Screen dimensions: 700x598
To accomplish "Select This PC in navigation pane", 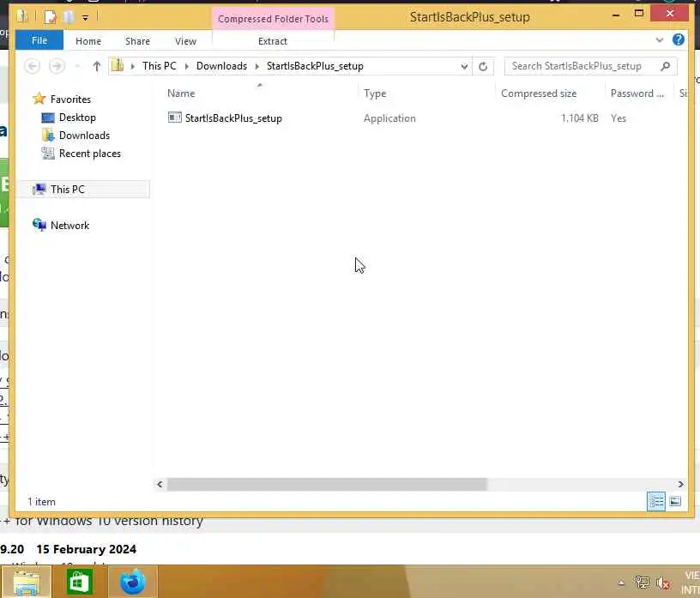I will (x=68, y=190).
